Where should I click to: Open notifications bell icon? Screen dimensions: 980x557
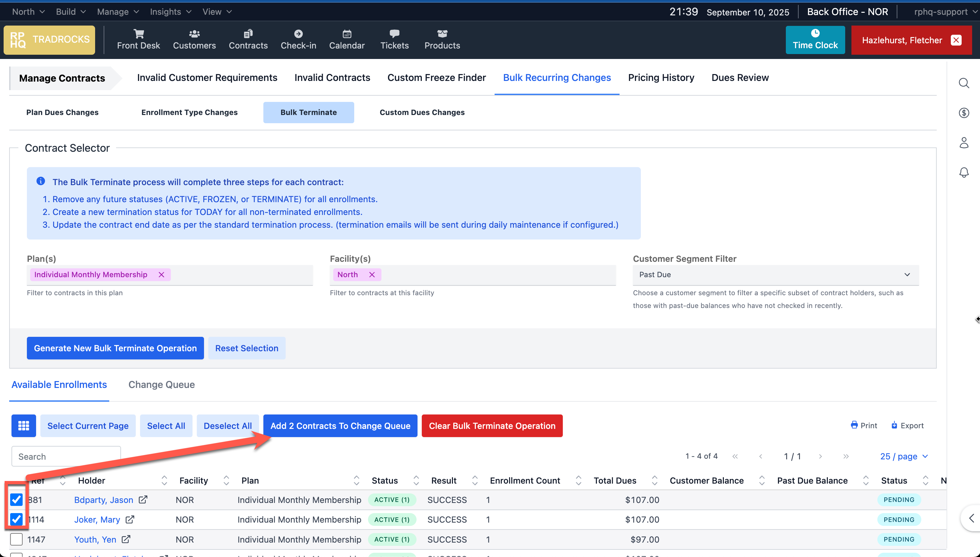964,173
